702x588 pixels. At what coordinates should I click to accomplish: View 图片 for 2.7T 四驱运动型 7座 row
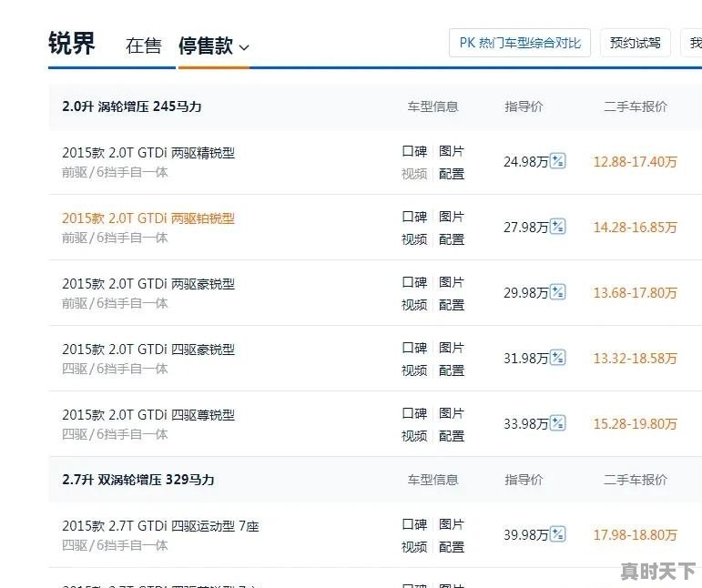tap(452, 524)
